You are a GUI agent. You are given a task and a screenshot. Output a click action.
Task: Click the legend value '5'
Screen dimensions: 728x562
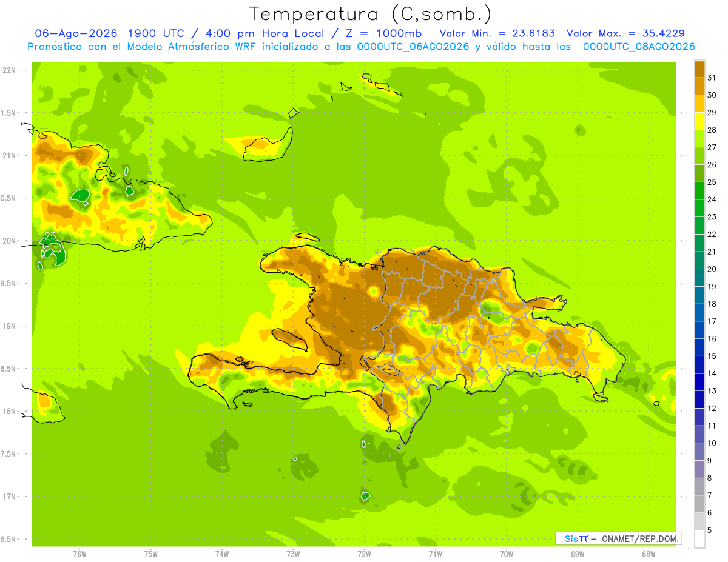710,530
